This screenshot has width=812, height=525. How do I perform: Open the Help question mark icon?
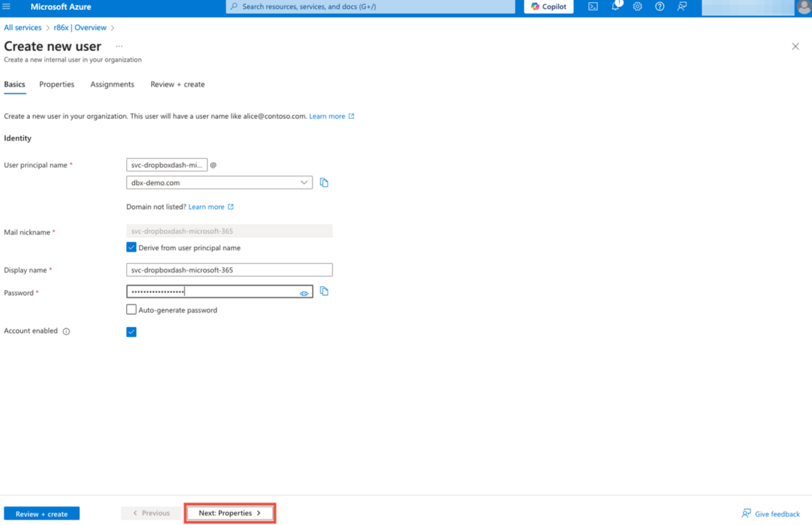point(660,6)
